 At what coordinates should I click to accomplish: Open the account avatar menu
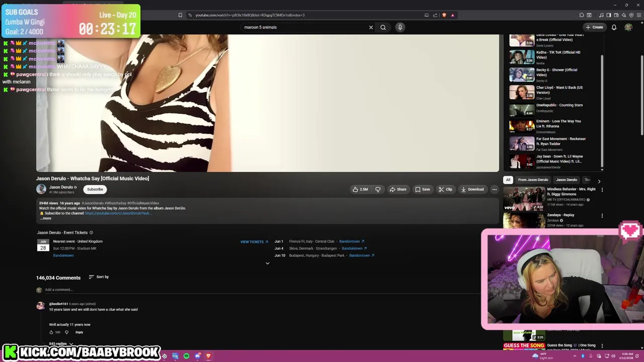point(628,27)
